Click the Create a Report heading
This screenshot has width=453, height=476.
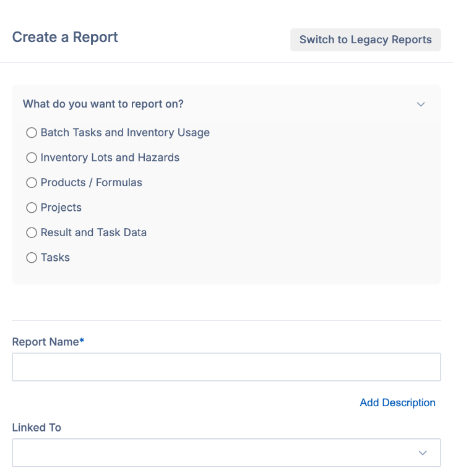click(65, 37)
